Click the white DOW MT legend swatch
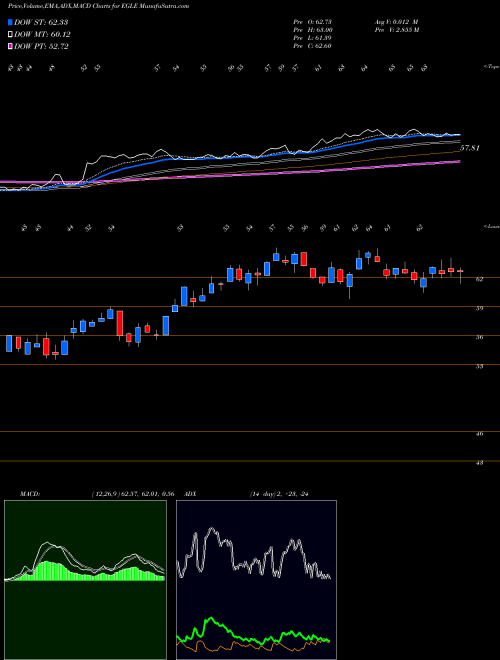This screenshot has width=500, height=660. coord(10,35)
